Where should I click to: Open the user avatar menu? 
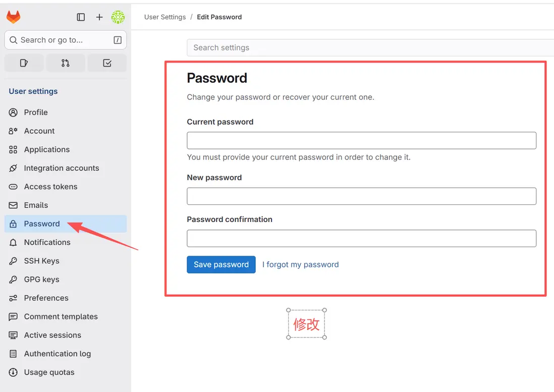(118, 17)
